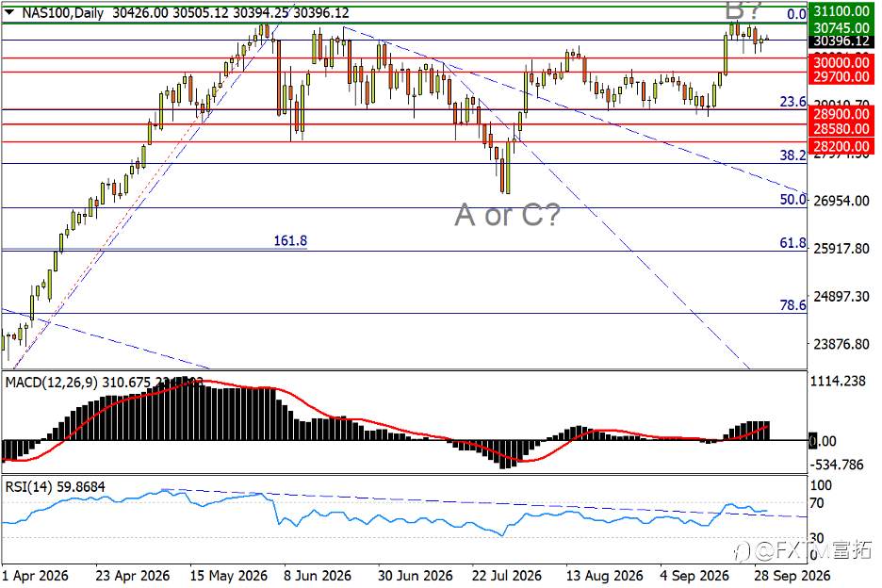Select the red 28200.00 price level label

click(841, 146)
